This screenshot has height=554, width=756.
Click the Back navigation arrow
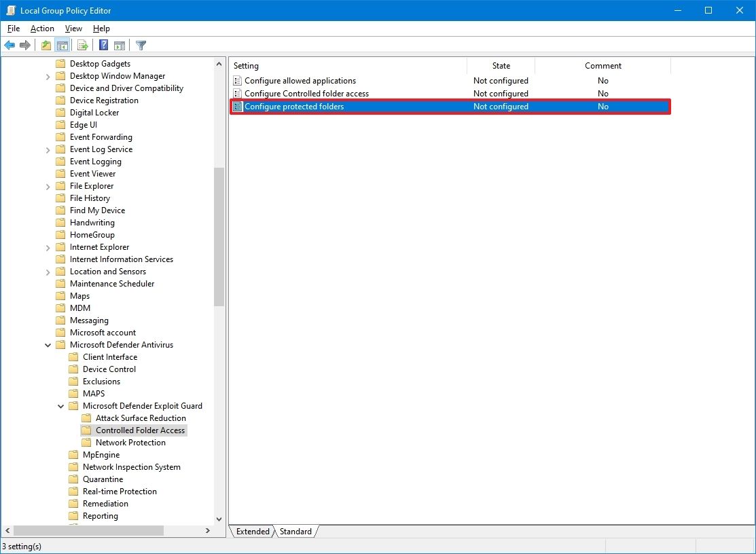10,45
